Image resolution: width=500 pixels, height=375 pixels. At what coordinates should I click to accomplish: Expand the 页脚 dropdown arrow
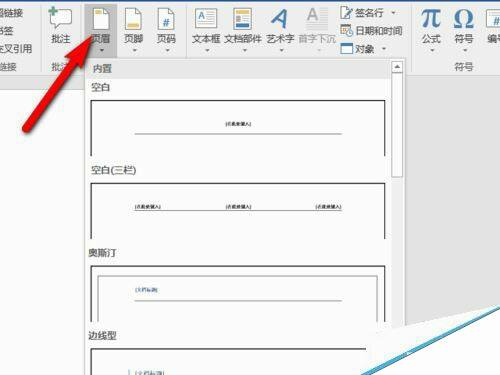click(135, 50)
